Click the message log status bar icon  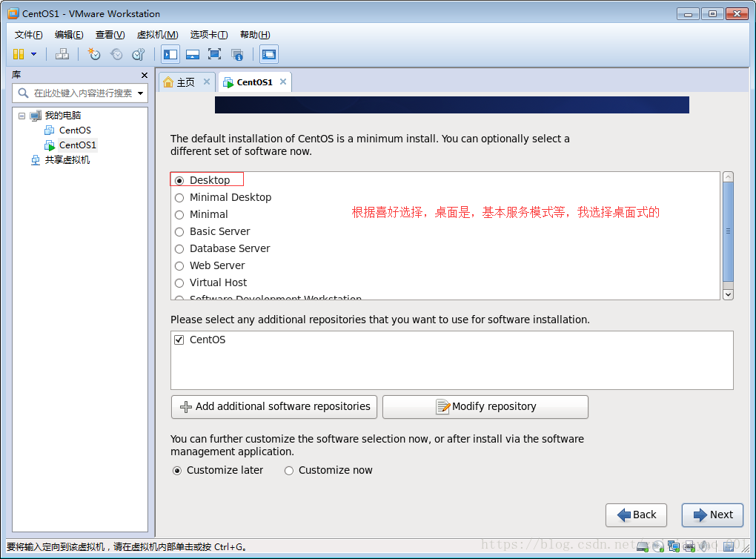coord(729,546)
